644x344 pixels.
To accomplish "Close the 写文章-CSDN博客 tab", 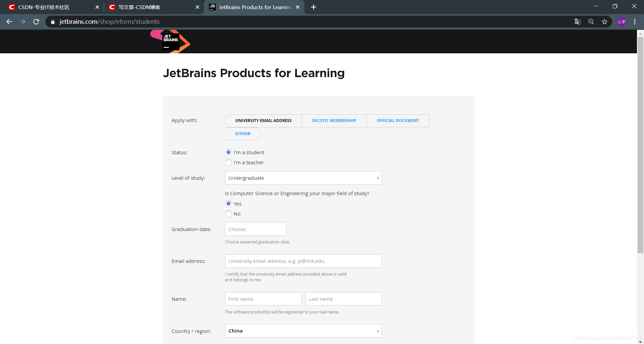I will tap(197, 7).
